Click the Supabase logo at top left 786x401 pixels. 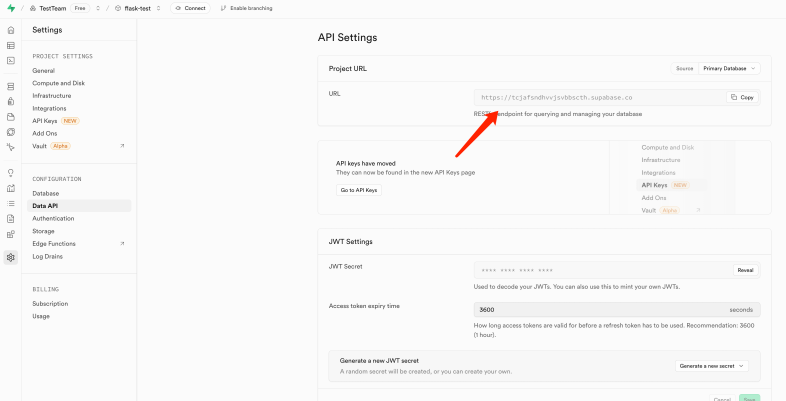[x=10, y=8]
